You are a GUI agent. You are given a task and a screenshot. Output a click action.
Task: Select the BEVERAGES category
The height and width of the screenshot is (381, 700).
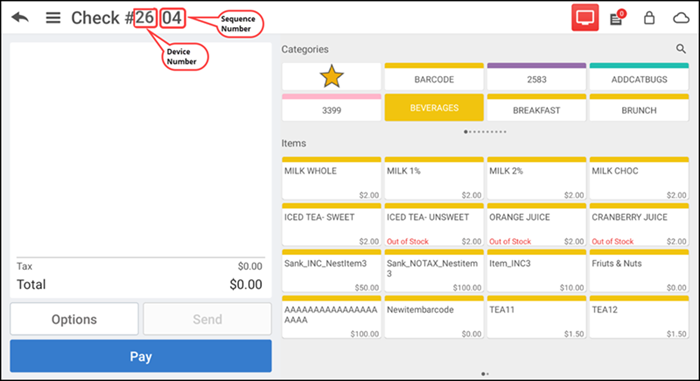434,107
